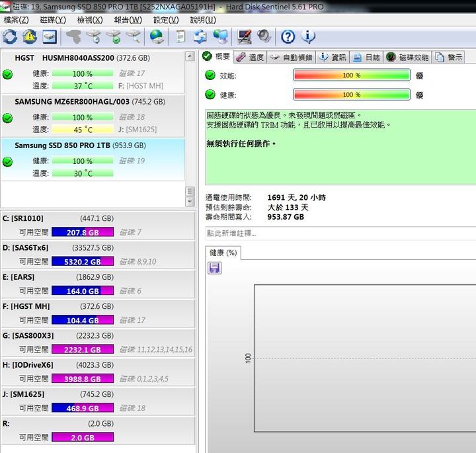476x453 pixels.
Task: Click the disk with clock toolbar icon
Action: 94,37
